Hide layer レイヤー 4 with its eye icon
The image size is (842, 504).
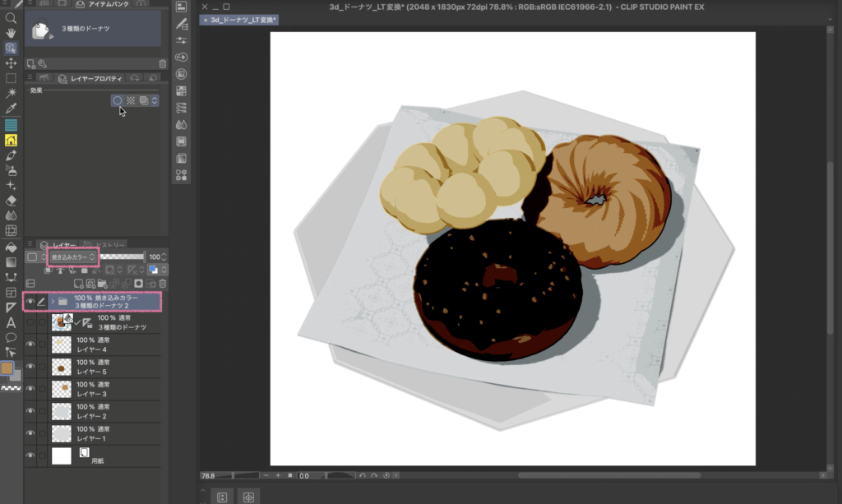click(x=30, y=344)
